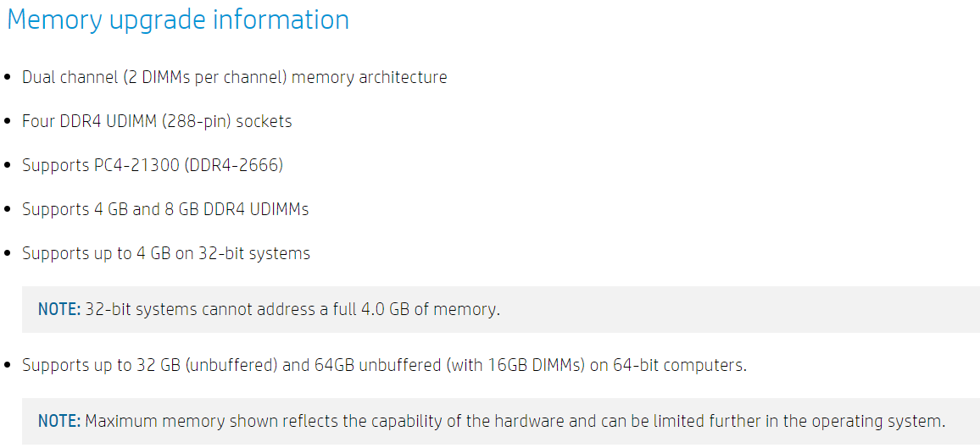Click the "Supports up to 4 GB" line

[x=166, y=253]
